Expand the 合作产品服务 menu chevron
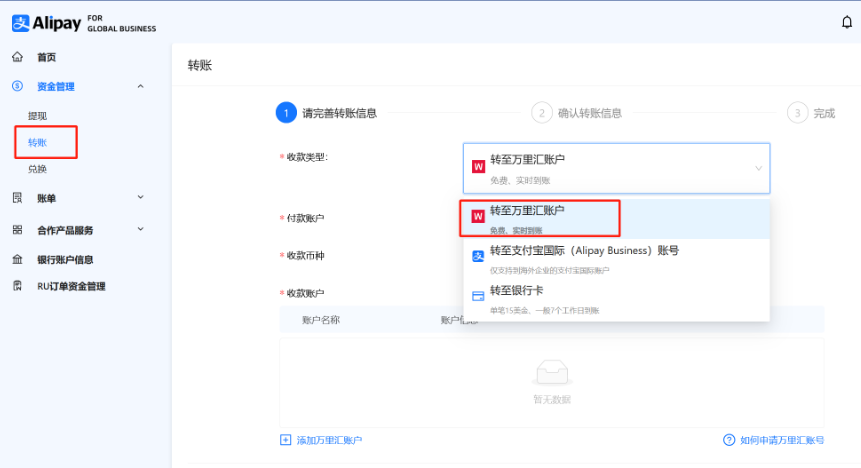 (x=141, y=229)
